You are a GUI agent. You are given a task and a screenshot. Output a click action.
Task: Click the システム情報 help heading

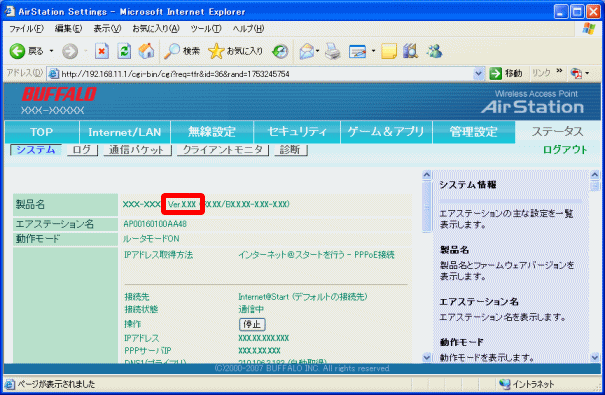pos(468,185)
